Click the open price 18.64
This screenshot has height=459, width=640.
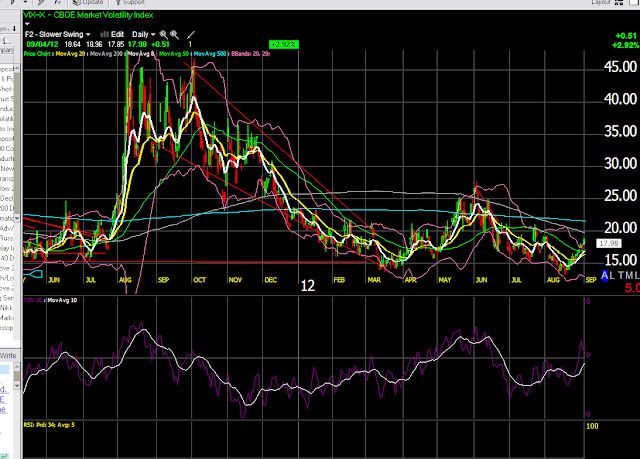click(x=73, y=44)
